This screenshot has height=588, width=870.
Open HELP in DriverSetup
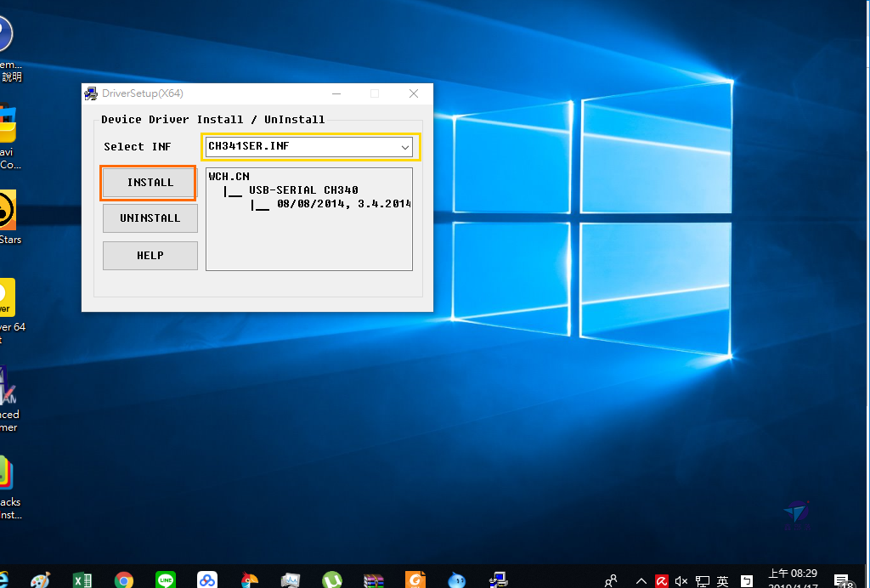click(150, 256)
